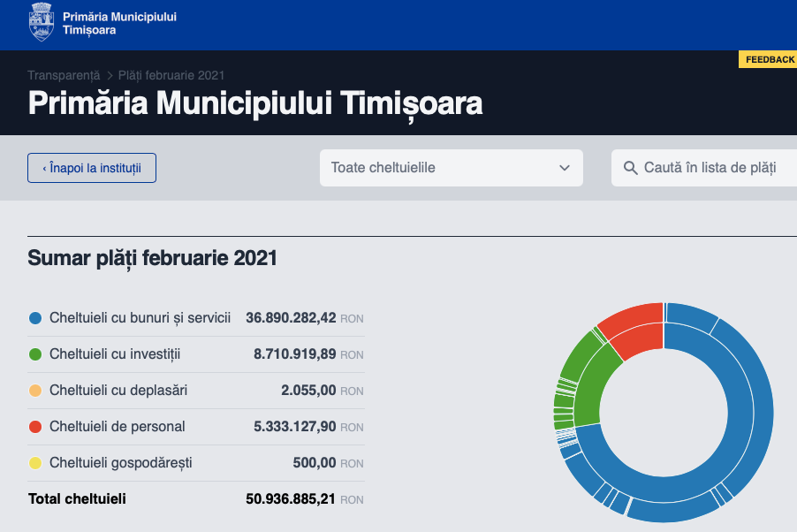
Task: Click Transparență breadcrumb link
Action: (64, 75)
